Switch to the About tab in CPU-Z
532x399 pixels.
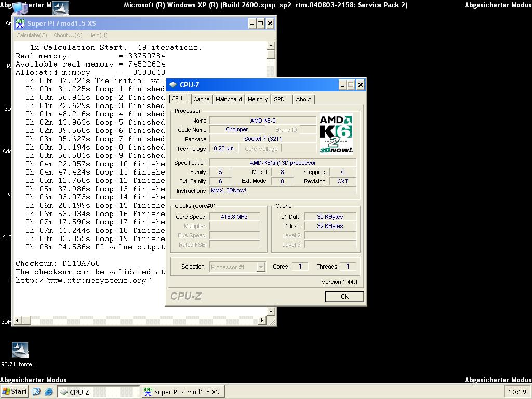coord(303,99)
